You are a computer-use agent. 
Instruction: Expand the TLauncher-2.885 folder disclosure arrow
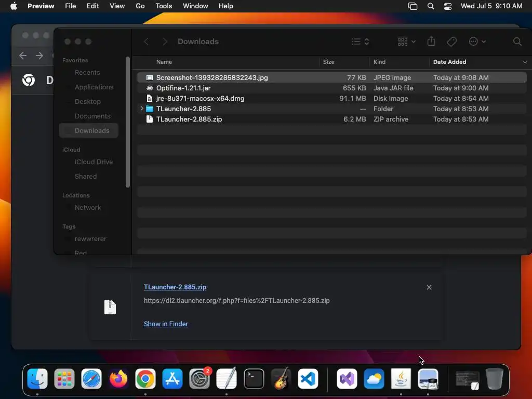(141, 109)
